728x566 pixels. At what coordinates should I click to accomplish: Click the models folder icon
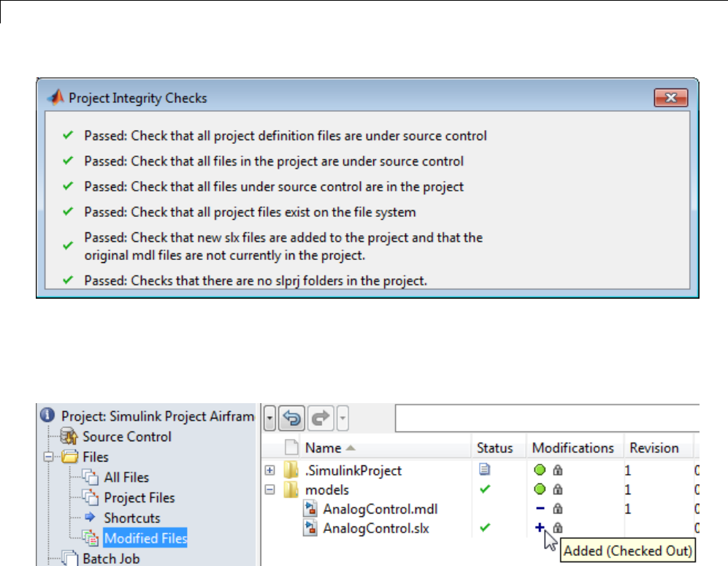291,489
